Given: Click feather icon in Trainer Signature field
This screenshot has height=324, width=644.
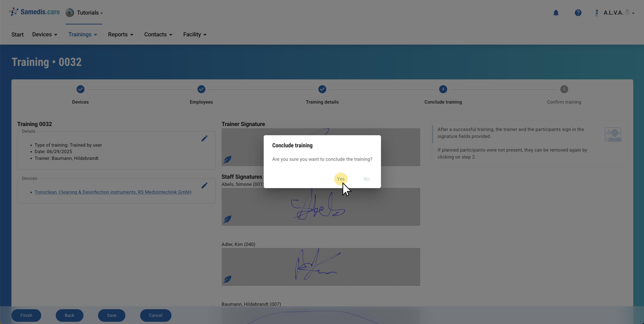Looking at the screenshot, I should point(227,159).
